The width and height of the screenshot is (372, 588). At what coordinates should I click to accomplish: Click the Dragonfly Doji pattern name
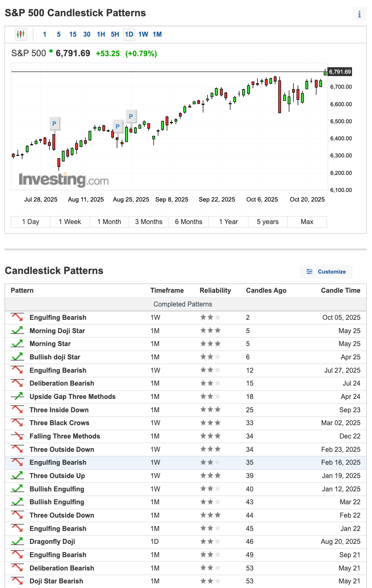52,541
